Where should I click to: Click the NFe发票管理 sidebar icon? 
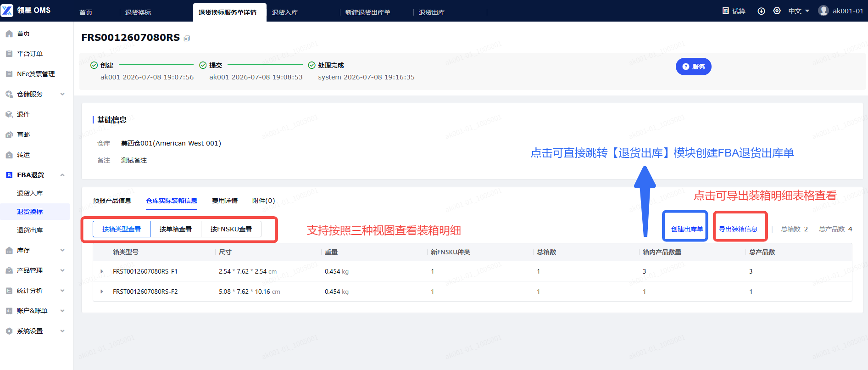click(x=9, y=74)
